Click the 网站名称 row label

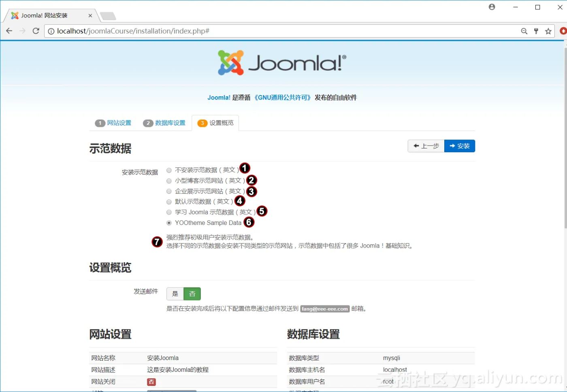pyautogui.click(x=103, y=358)
